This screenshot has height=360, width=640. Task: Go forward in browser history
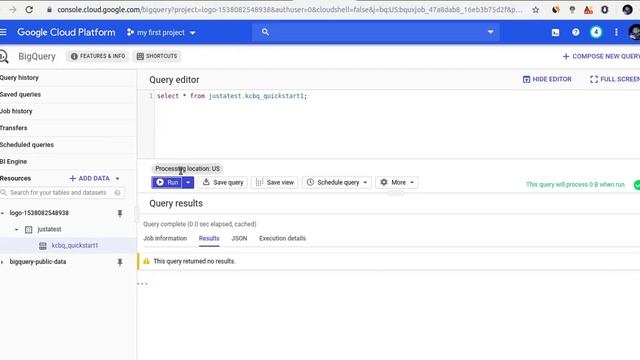(x=13, y=9)
